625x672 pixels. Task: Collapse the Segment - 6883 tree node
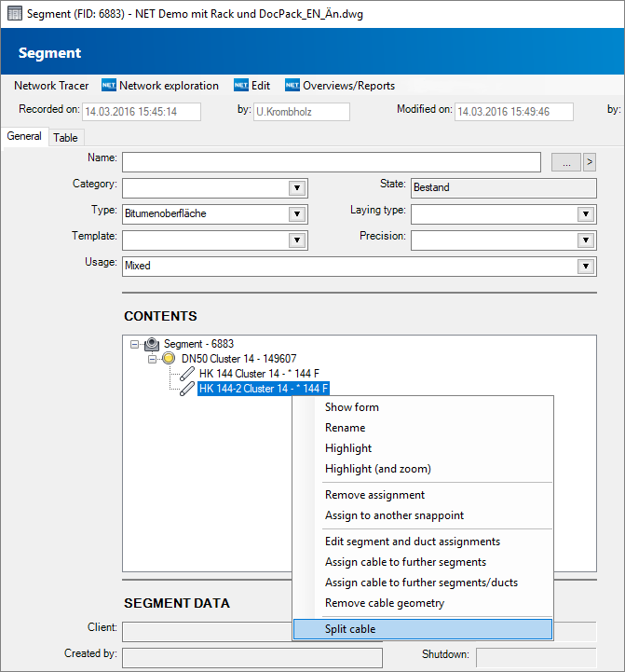pos(134,344)
